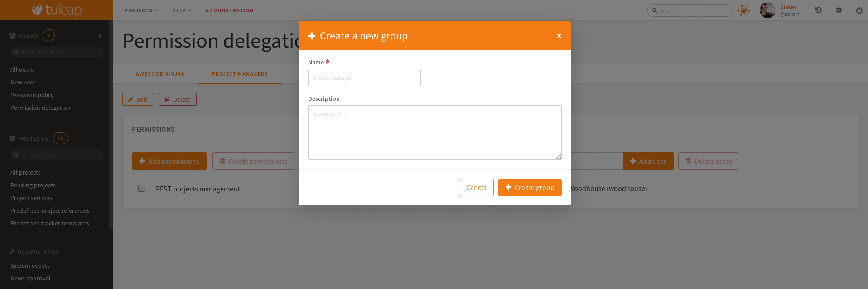This screenshot has width=868, height=289.
Task: Click the orange Tuleap community icon beside search
Action: 744,10
